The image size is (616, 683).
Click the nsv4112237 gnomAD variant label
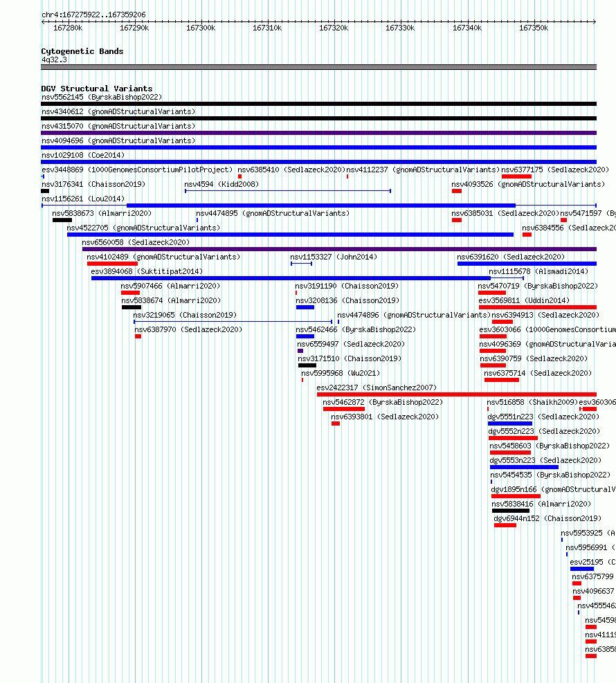[423, 170]
